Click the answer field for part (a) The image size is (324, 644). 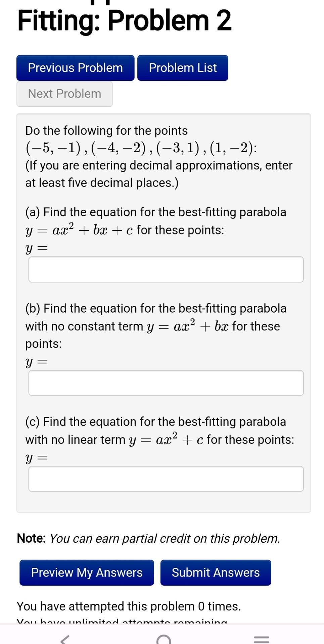tap(166, 269)
